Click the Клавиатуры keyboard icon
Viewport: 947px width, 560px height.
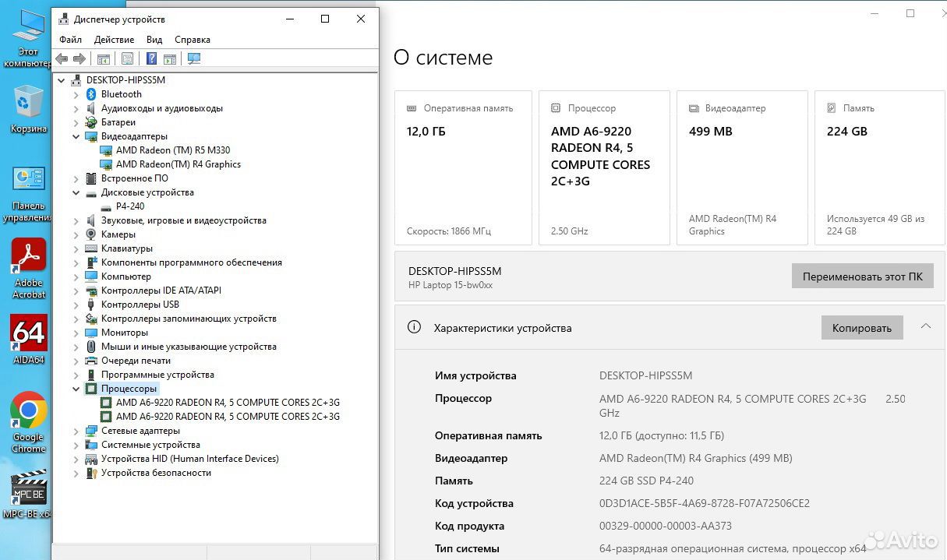pos(91,248)
